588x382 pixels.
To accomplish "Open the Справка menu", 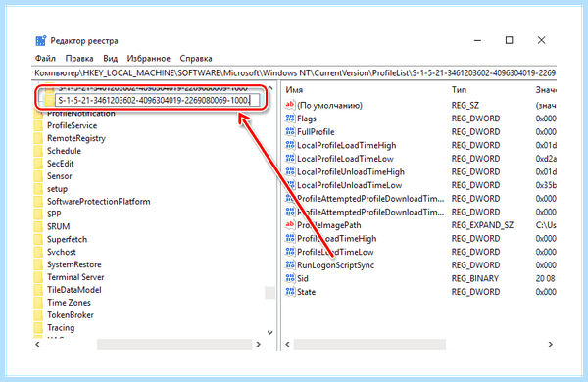I will coord(196,59).
